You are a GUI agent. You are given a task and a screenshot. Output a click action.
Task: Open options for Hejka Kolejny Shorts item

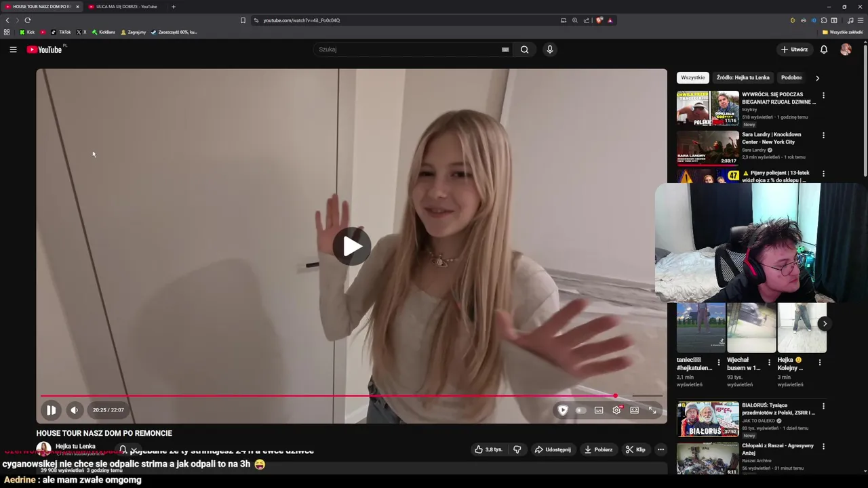pos(820,363)
